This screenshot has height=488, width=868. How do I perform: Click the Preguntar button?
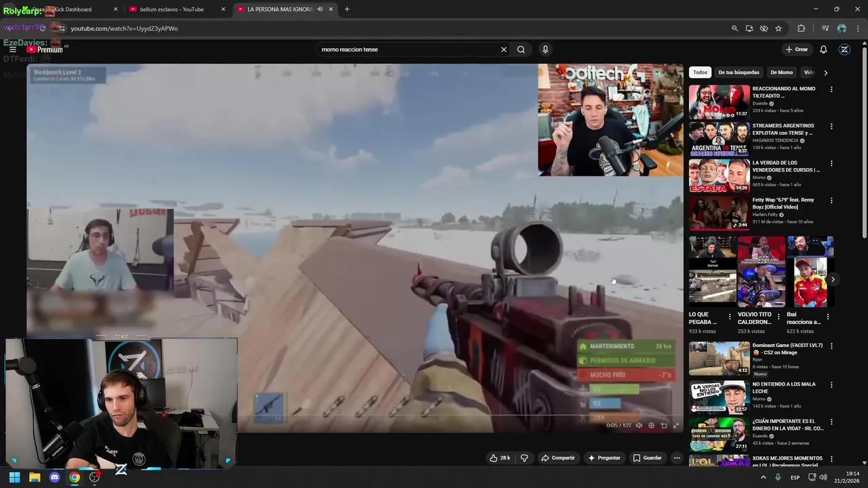click(604, 458)
